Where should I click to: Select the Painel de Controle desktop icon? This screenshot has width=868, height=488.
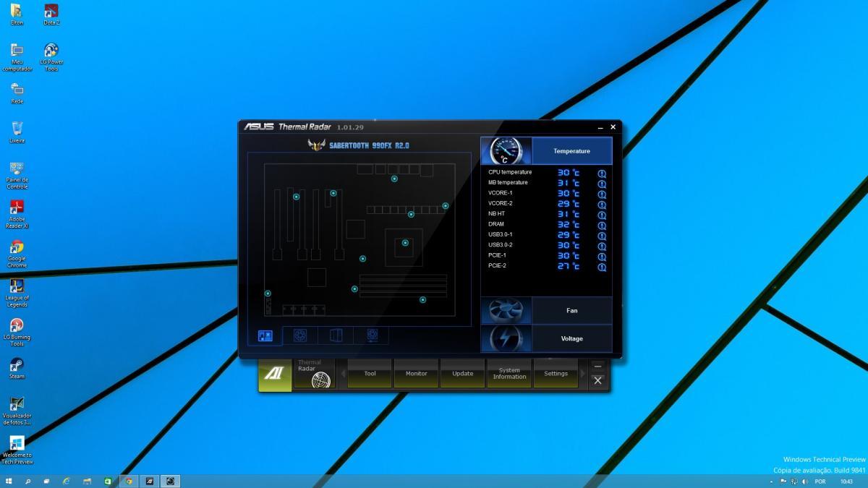17,176
